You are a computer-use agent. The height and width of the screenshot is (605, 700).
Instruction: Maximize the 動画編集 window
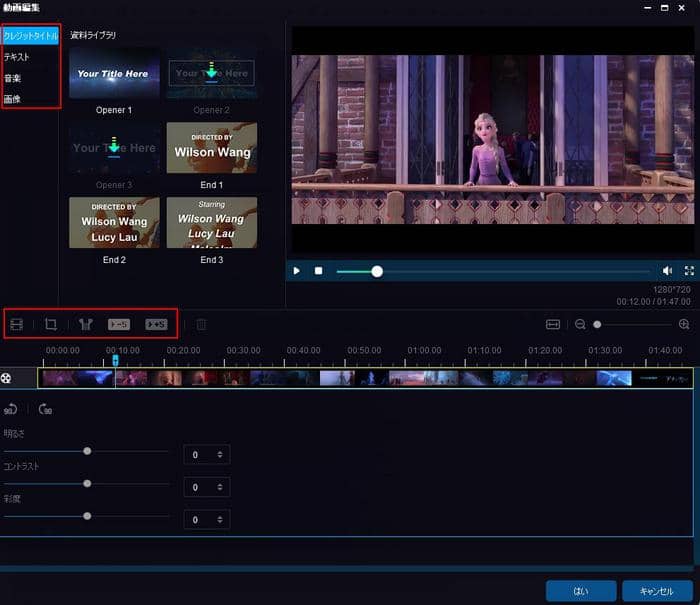(665, 8)
